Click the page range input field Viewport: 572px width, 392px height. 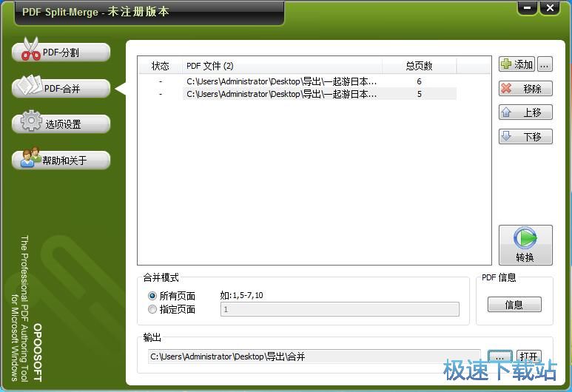click(x=340, y=309)
